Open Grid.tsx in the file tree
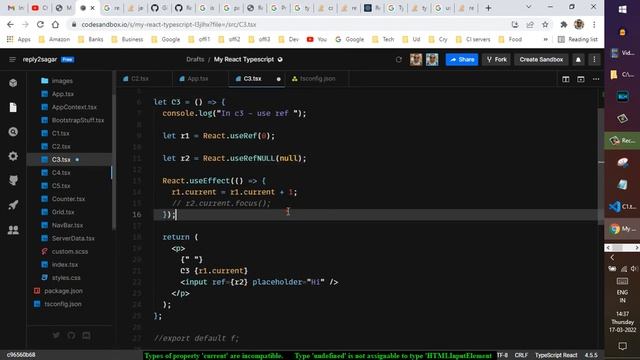The image size is (640, 360). coord(63,212)
